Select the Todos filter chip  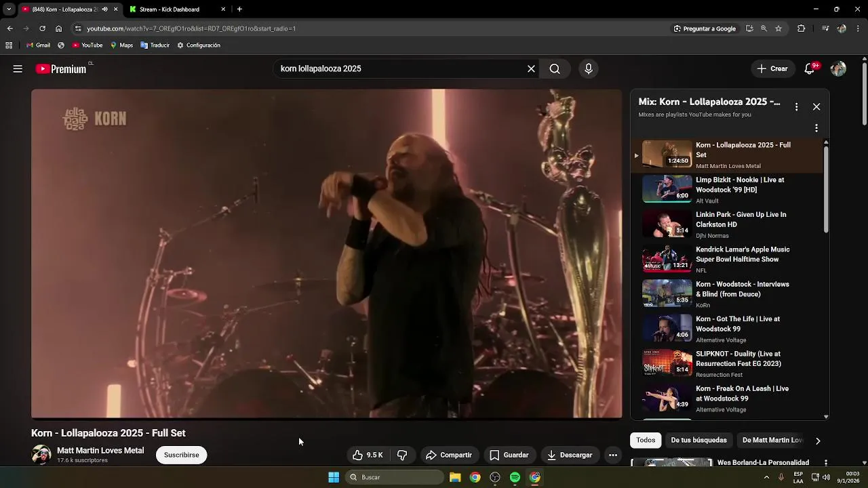click(x=646, y=440)
